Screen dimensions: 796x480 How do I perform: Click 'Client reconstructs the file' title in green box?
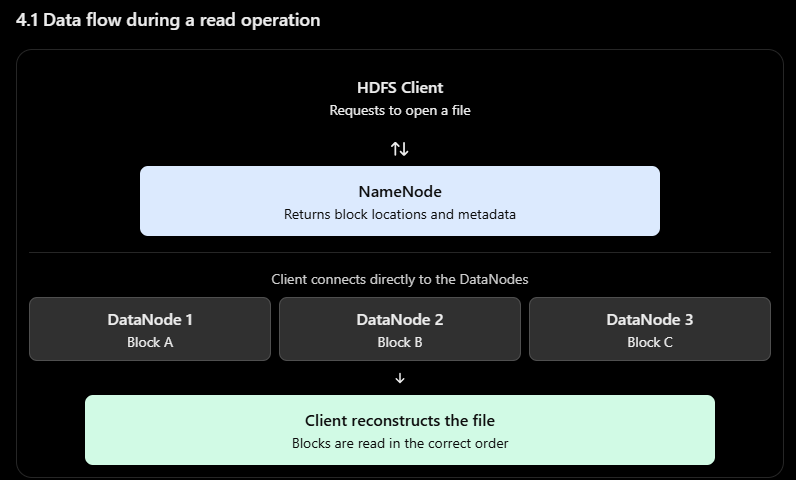tap(400, 421)
